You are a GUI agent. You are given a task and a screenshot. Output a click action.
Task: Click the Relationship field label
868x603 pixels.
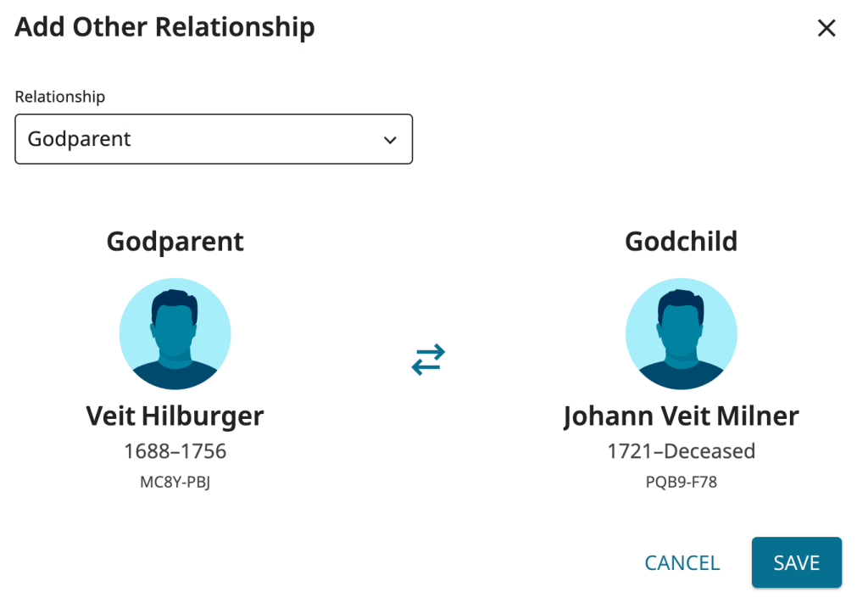(x=60, y=97)
